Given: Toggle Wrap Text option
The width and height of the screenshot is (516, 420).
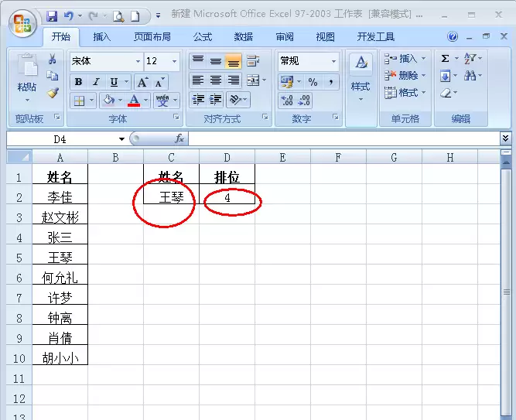Looking at the screenshot, I should pyautogui.click(x=253, y=60).
